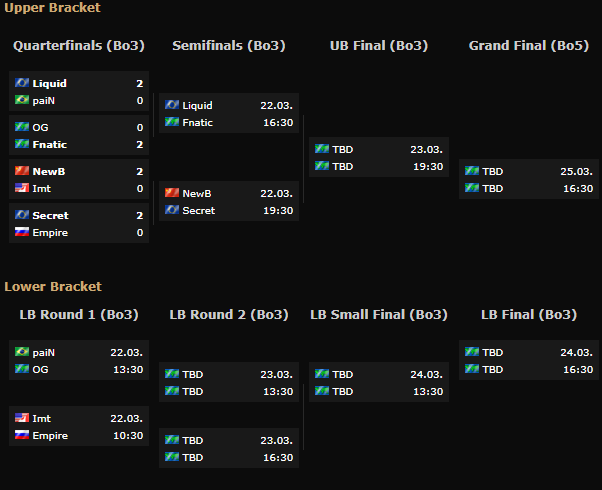Click Empire's Russian flag in the Quarterfinals
This screenshot has width=602, height=490.
(22, 233)
